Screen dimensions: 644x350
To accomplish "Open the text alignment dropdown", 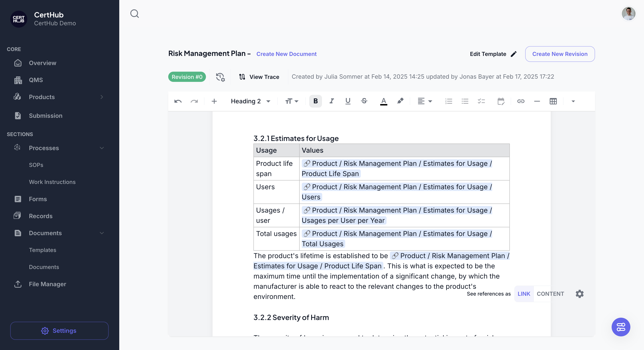I will click(x=425, y=101).
